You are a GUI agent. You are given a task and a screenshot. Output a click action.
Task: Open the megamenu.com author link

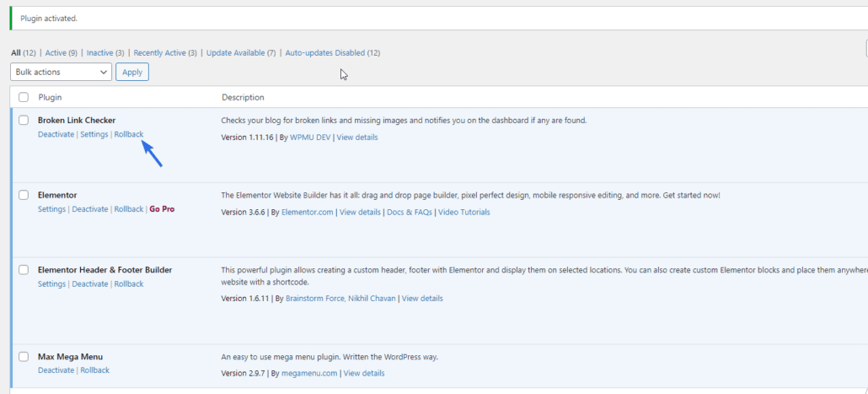click(x=309, y=374)
